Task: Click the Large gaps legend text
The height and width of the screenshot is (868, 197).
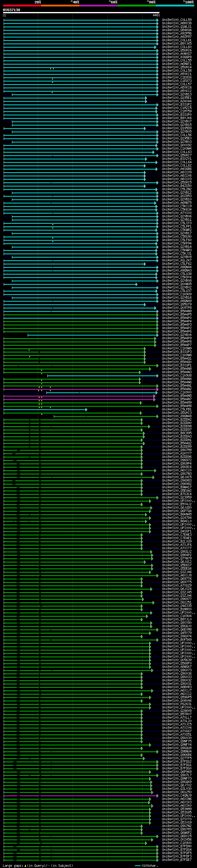Action: pos(38,866)
